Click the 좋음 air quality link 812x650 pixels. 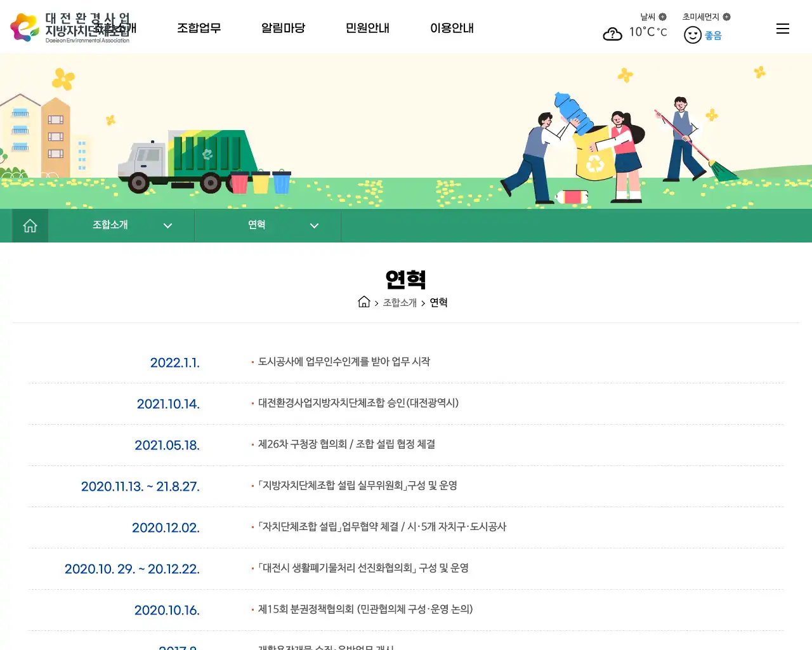pyautogui.click(x=714, y=35)
